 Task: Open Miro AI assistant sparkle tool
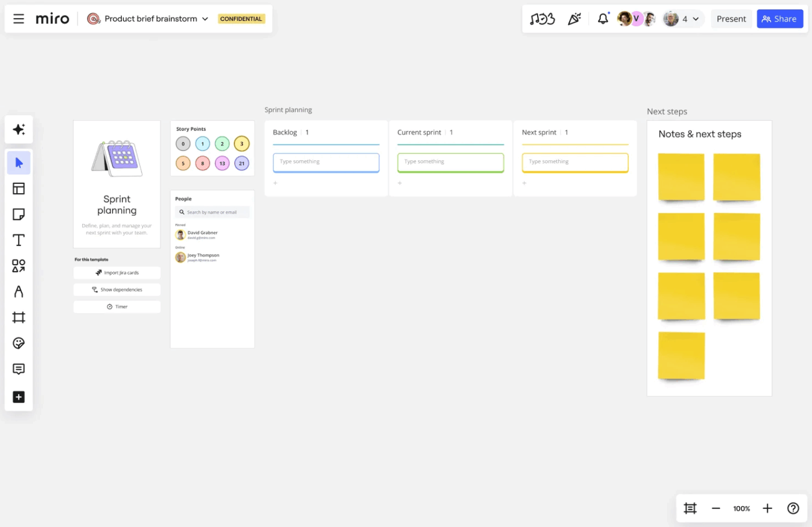pos(19,129)
